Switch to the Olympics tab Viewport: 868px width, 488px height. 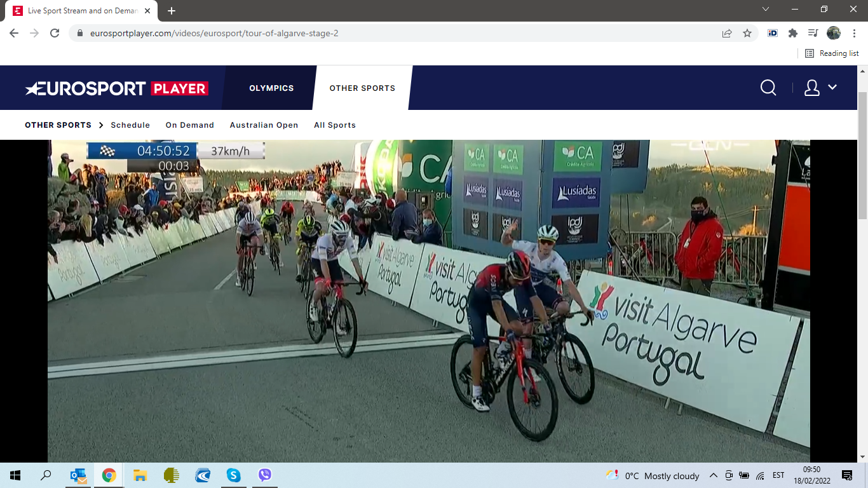(271, 88)
